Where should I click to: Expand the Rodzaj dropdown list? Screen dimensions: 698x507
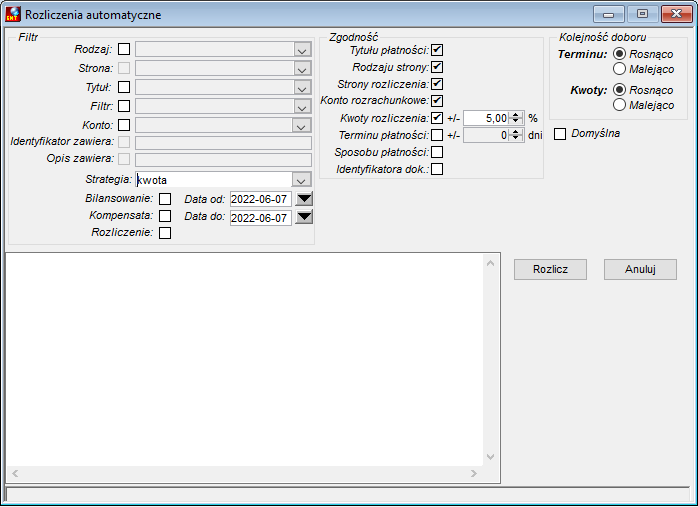302,49
